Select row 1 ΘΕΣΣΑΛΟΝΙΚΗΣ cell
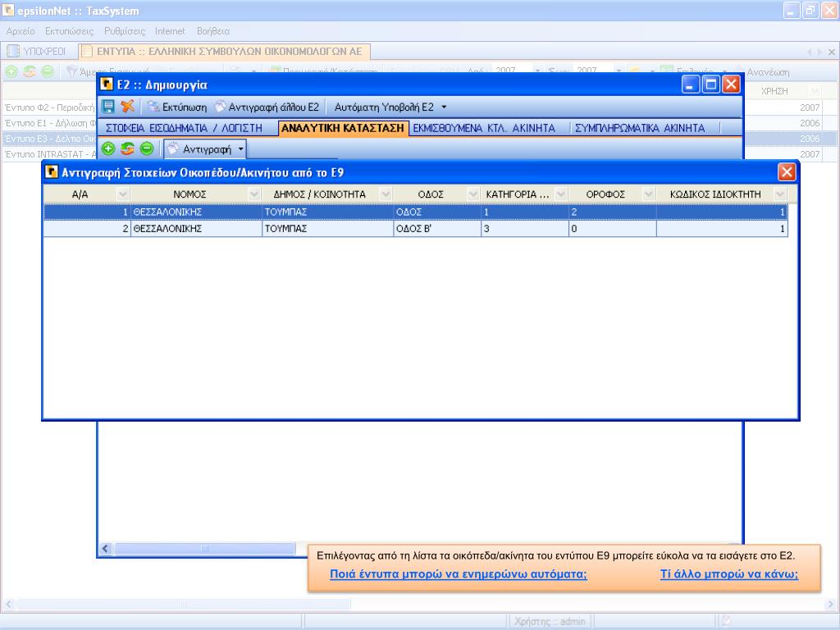Image resolution: width=840 pixels, height=630 pixels. point(196,212)
